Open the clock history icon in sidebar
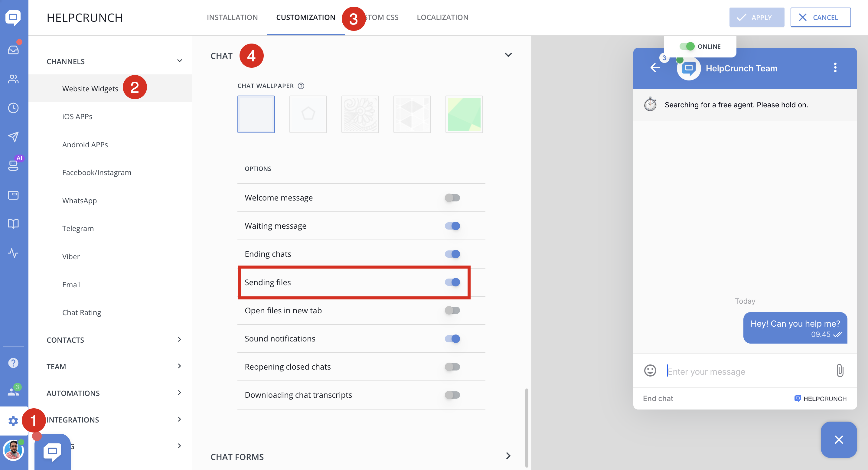 [13, 108]
